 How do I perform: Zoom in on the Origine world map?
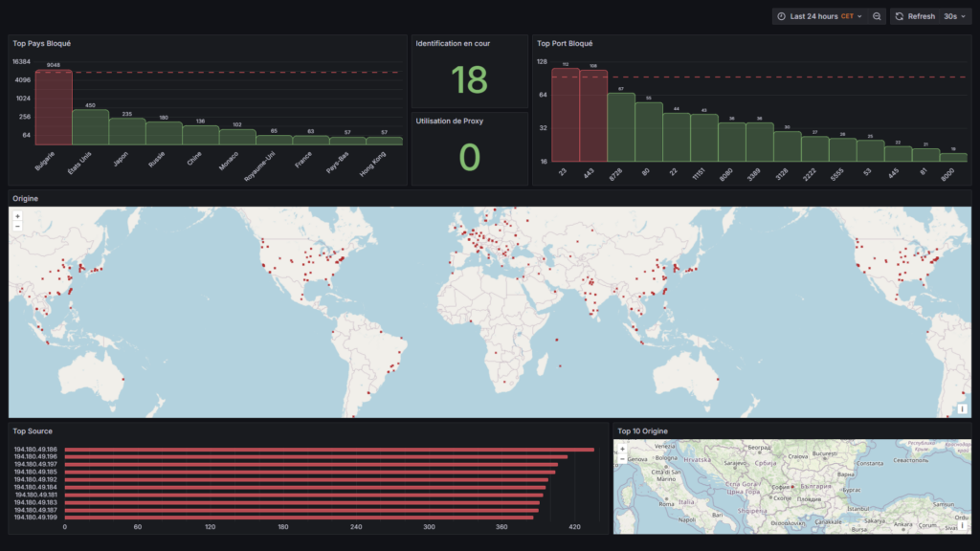17,216
